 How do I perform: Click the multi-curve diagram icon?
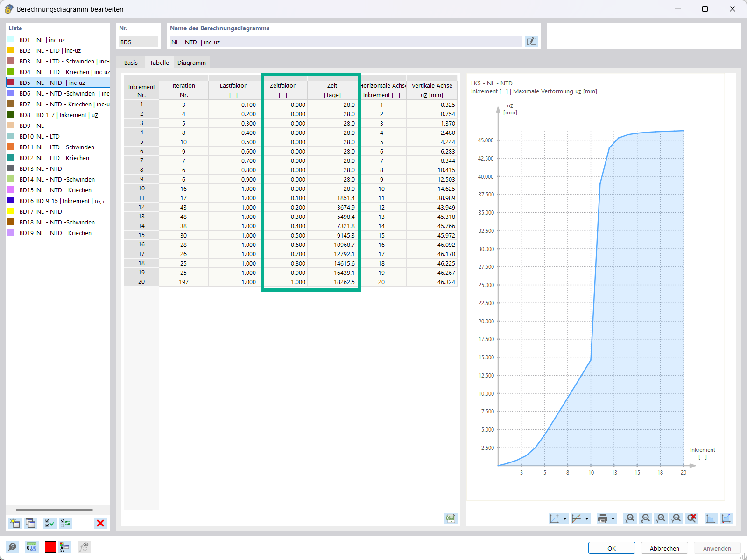point(577,518)
